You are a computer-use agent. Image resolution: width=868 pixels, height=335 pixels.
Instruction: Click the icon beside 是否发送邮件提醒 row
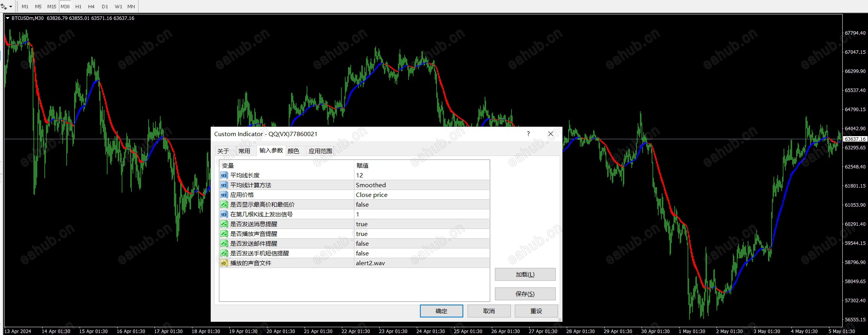(x=224, y=244)
